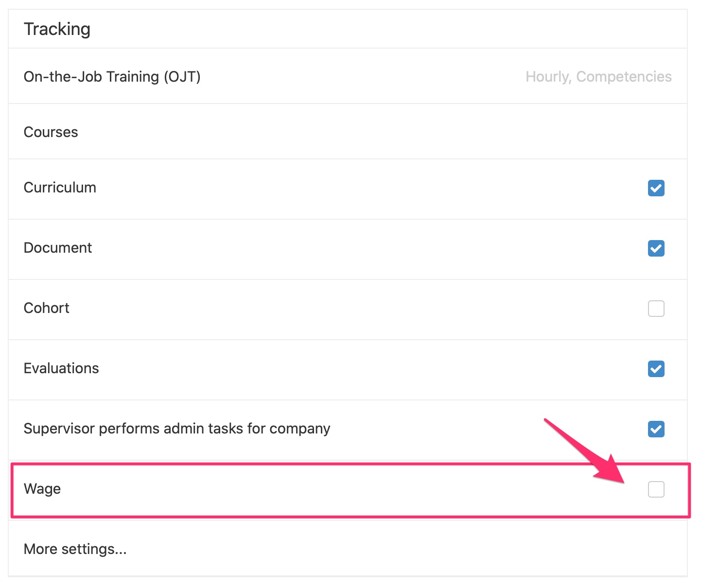Enable the Wage tracking checkbox
This screenshot has width=701, height=588.
656,489
